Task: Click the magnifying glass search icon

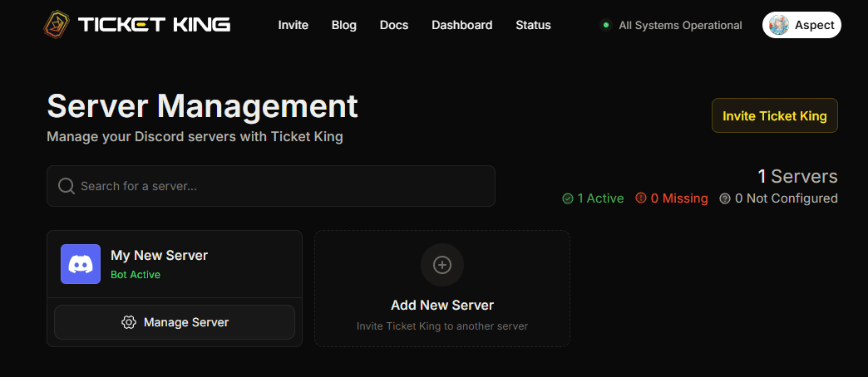Action: click(x=67, y=186)
